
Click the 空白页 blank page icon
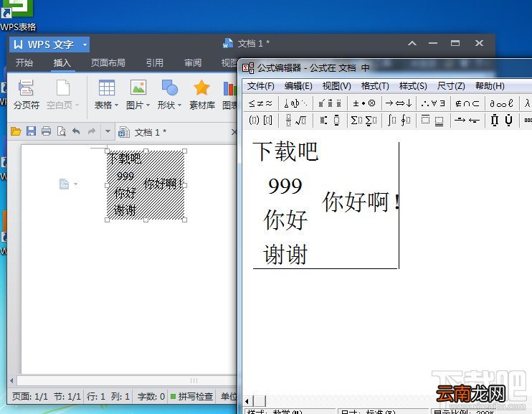[63, 88]
